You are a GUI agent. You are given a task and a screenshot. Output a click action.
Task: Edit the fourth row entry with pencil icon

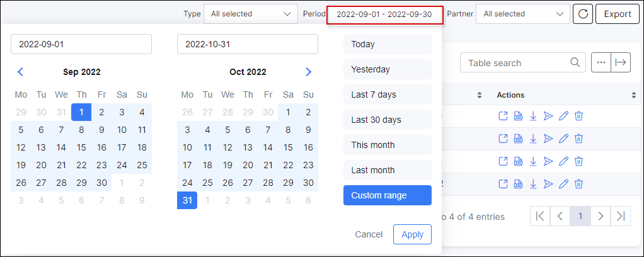563,183
